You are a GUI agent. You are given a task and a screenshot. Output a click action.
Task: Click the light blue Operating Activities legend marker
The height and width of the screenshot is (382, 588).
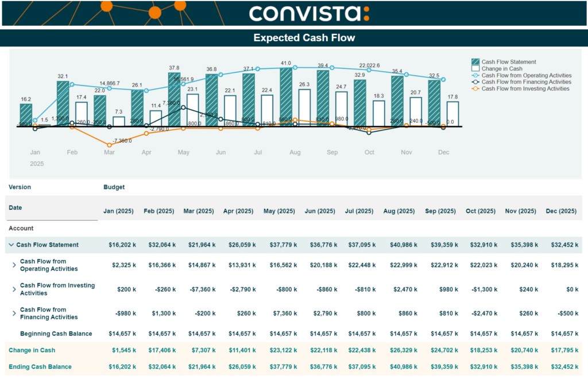pyautogui.click(x=475, y=75)
